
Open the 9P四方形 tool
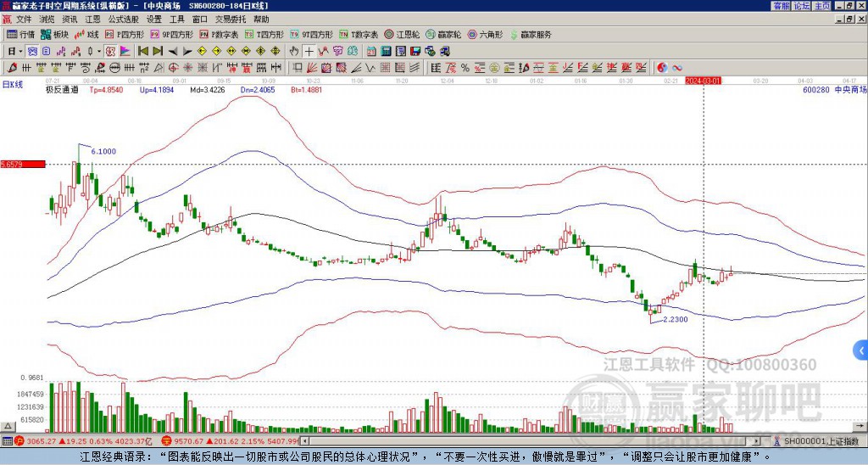(171, 34)
